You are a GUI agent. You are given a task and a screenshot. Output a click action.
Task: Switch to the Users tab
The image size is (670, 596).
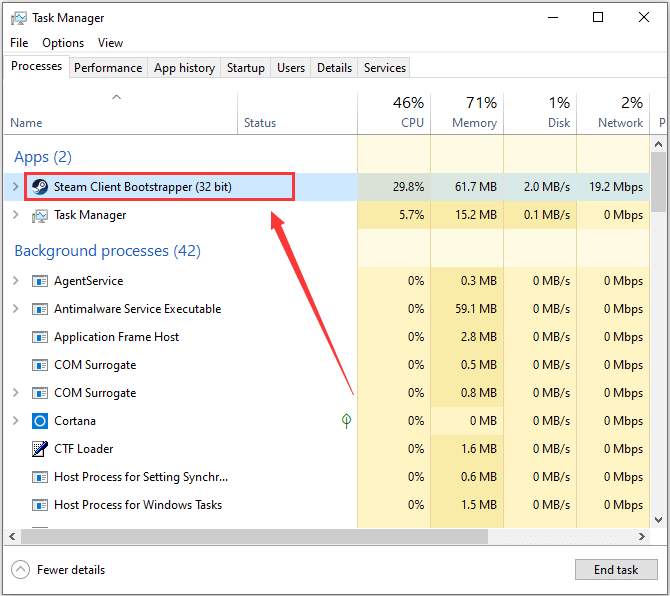pos(291,68)
